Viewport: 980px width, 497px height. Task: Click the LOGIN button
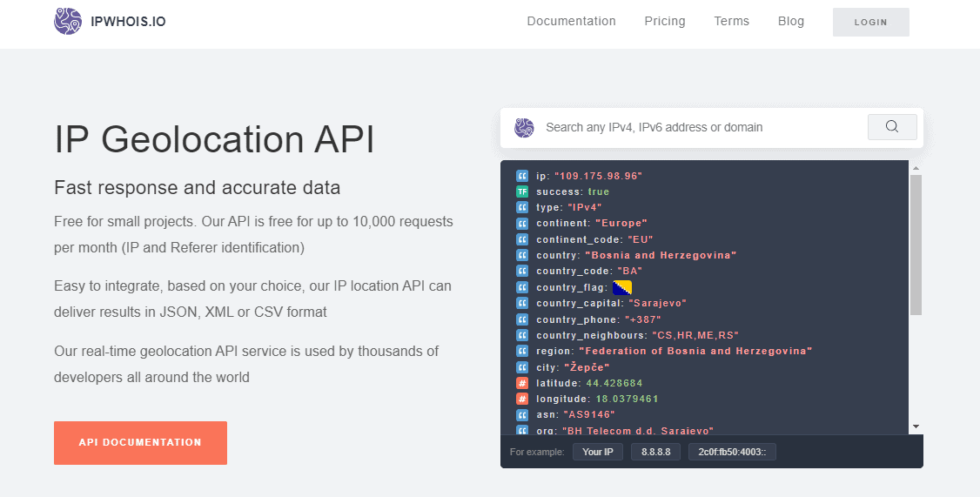[870, 22]
